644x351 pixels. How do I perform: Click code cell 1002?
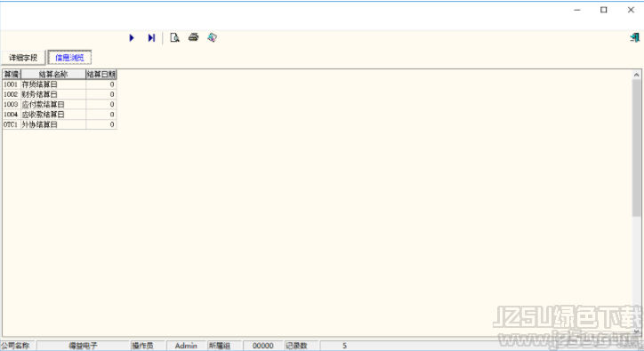pos(12,94)
